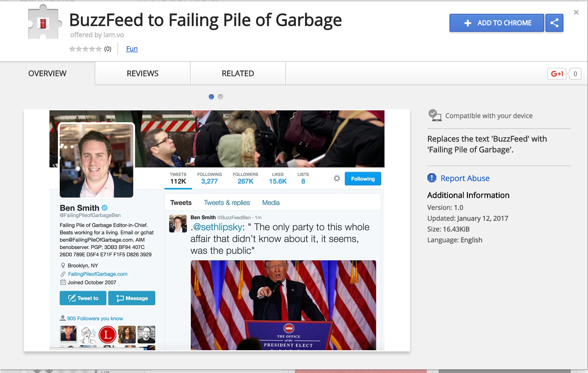Select the second screenshot carousel dot
The height and width of the screenshot is (373, 588).
[220, 97]
